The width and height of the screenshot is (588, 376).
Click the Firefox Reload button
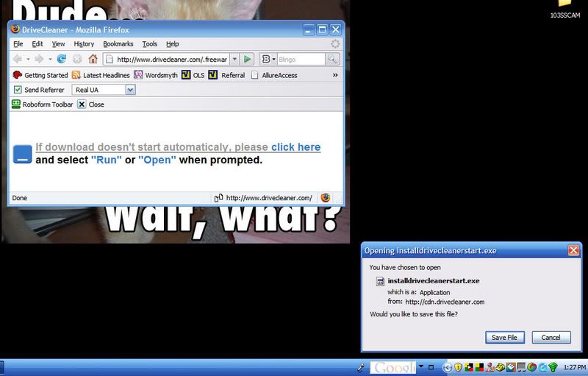62,59
